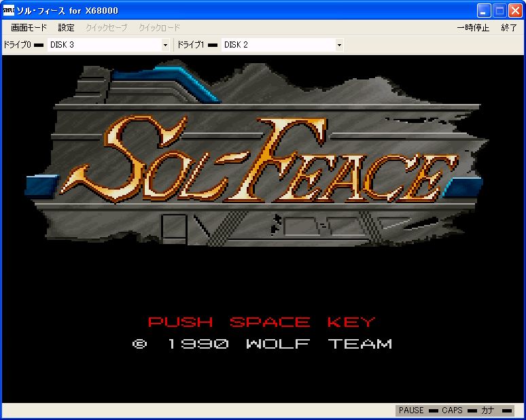Viewport: 526px width, 420px height.
Task: Expand the Drive 0 disk dropdown arrow
Action: point(165,45)
